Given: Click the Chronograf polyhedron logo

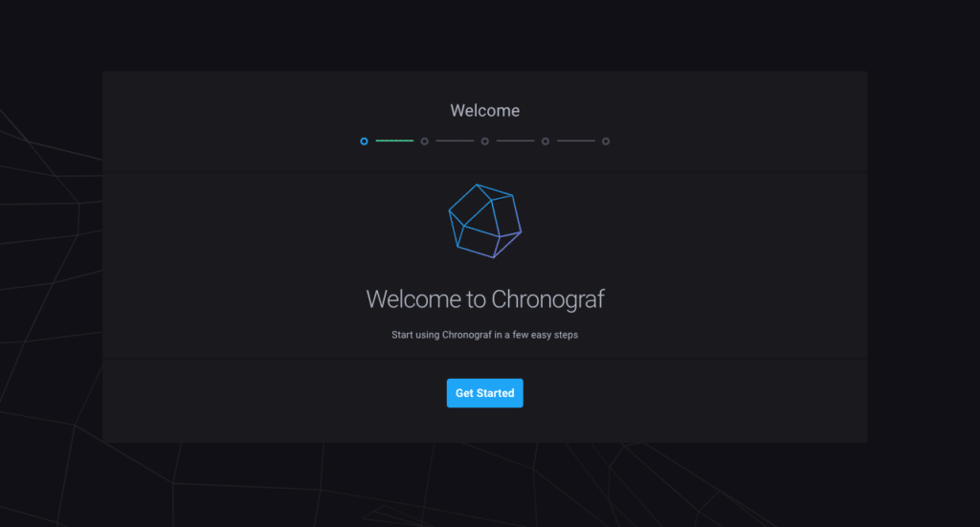Looking at the screenshot, I should 484,221.
